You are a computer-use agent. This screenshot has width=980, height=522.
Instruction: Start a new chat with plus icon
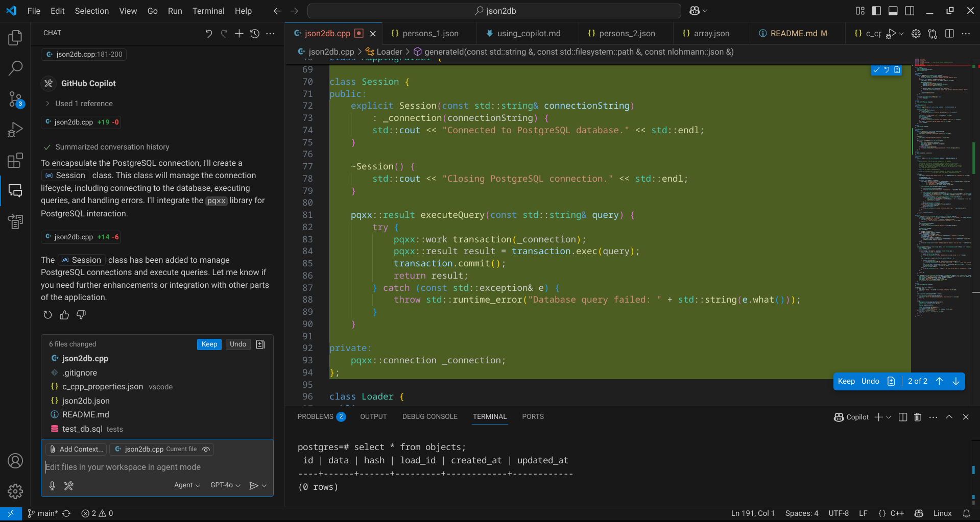pyautogui.click(x=239, y=33)
